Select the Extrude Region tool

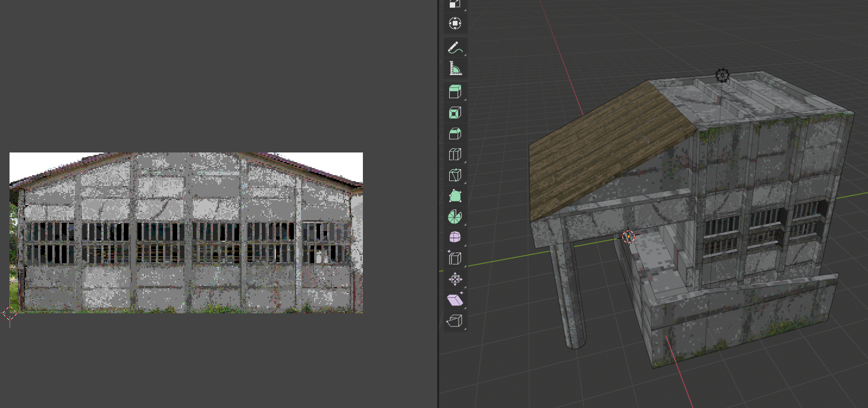(x=455, y=92)
